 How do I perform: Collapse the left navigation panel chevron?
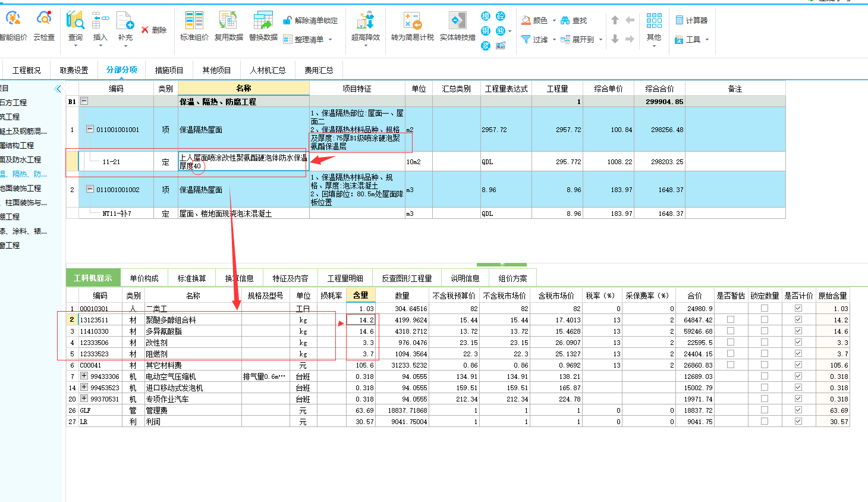click(58, 89)
